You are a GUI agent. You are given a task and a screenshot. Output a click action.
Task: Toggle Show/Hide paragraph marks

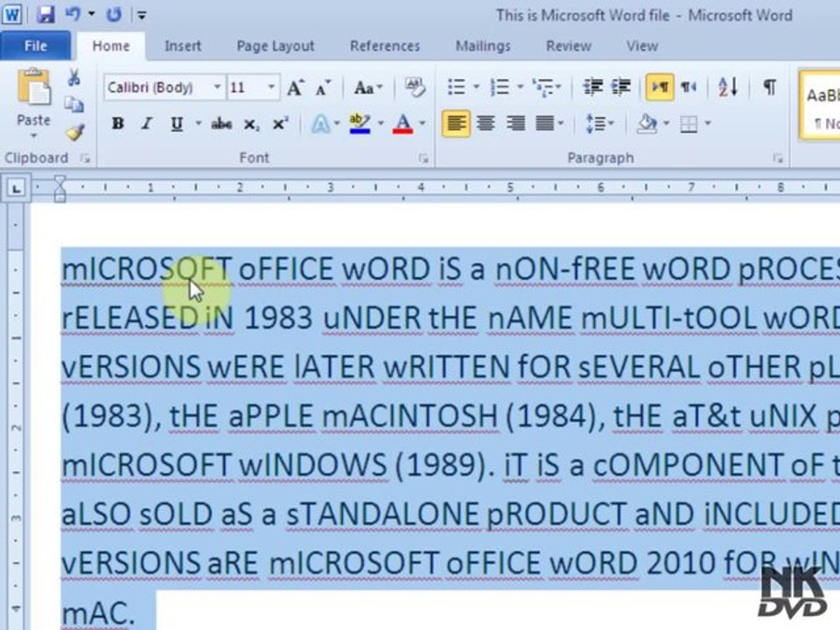pyautogui.click(x=769, y=87)
